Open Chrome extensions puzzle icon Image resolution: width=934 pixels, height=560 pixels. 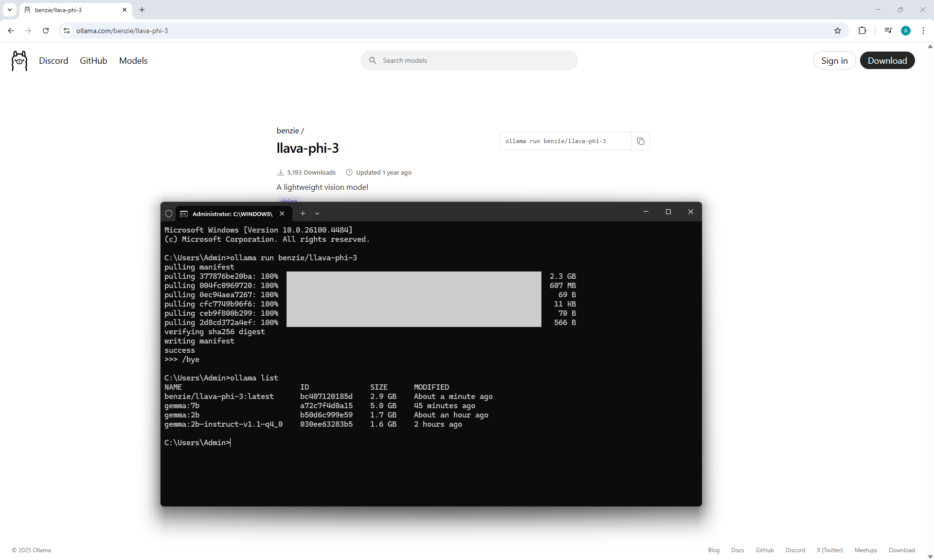point(862,31)
